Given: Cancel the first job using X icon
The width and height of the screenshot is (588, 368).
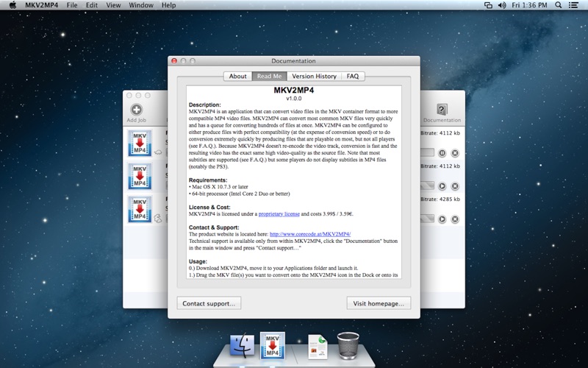Looking at the screenshot, I should 455,153.
